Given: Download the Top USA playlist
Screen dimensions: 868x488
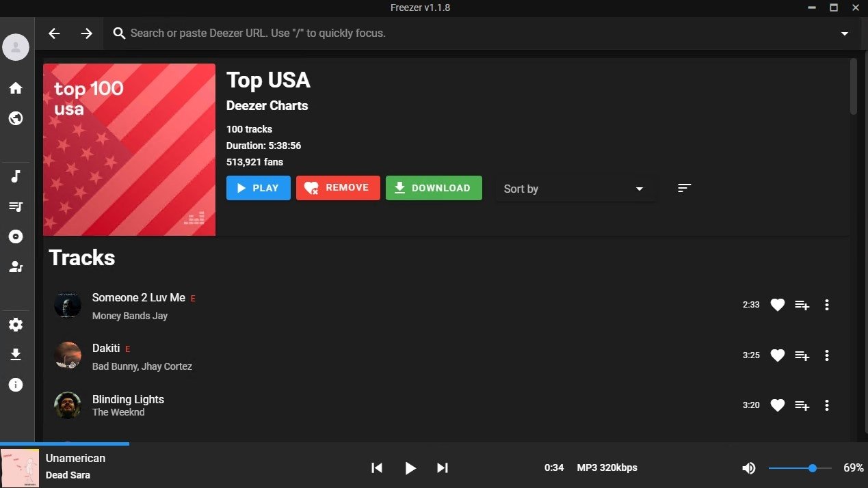Looking at the screenshot, I should pos(434,188).
